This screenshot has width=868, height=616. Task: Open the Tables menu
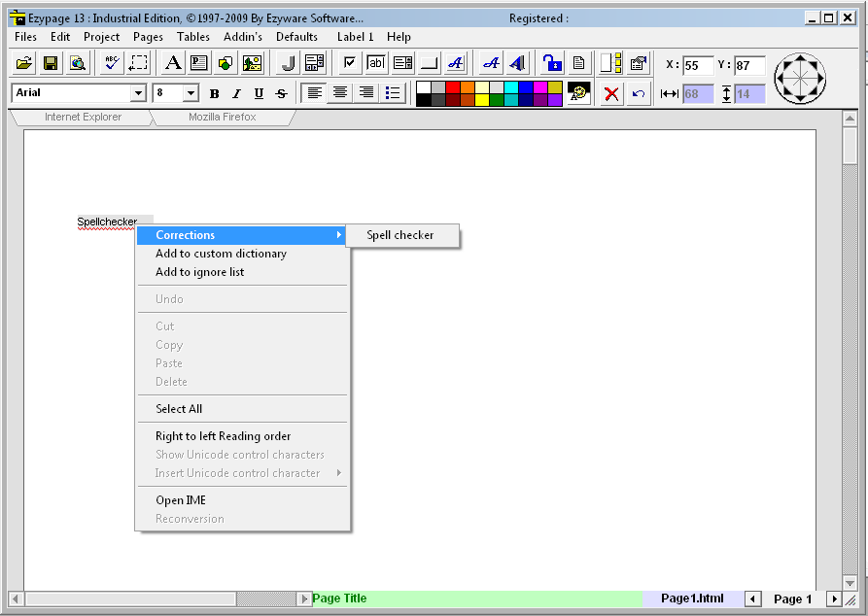coord(193,37)
